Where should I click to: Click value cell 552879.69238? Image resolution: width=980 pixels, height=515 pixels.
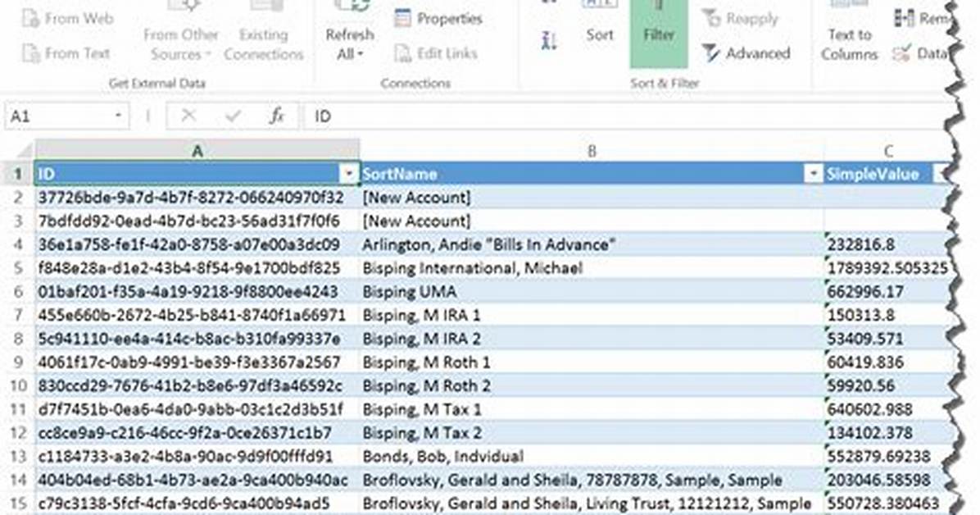(x=887, y=456)
